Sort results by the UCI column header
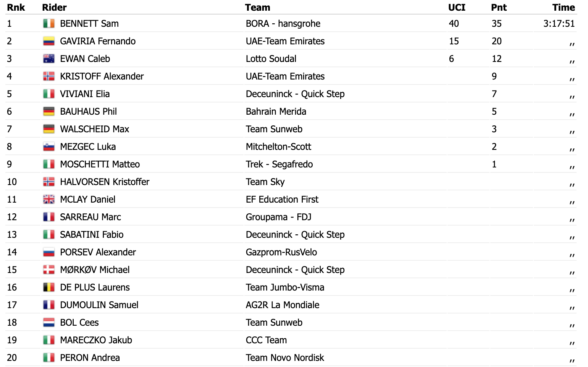The height and width of the screenshot is (367, 588). [x=457, y=7]
